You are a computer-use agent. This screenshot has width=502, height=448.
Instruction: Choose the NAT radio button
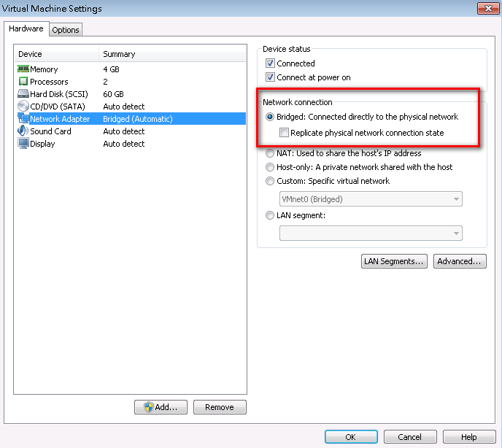[270, 153]
